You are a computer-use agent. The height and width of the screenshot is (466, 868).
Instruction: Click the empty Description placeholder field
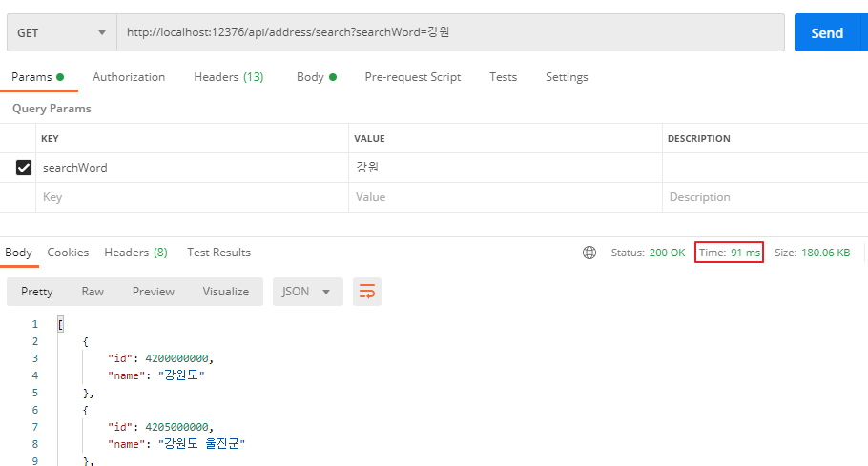pyautogui.click(x=765, y=197)
